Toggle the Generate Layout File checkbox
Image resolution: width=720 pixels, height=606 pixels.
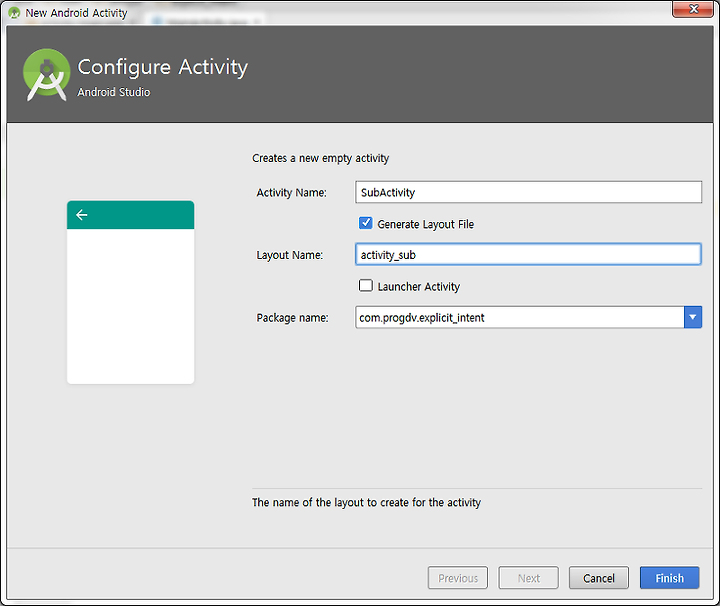point(366,223)
